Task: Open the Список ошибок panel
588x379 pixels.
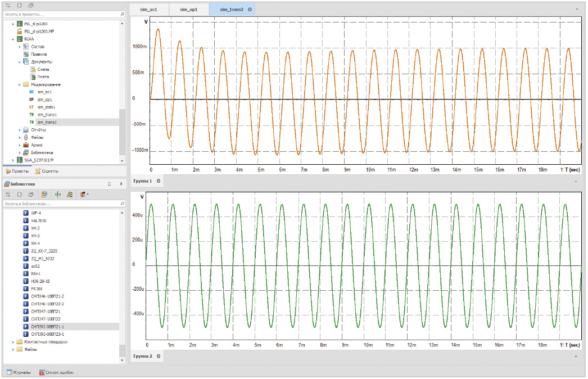Action: pos(56,372)
